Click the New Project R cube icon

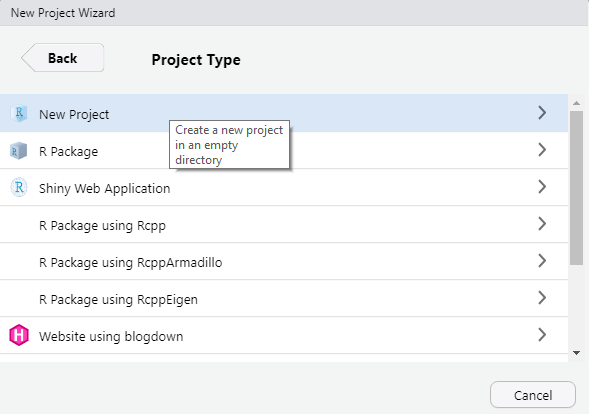(x=19, y=113)
